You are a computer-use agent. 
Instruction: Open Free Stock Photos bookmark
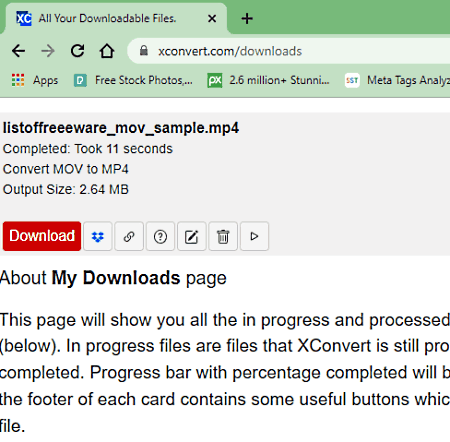tap(133, 80)
